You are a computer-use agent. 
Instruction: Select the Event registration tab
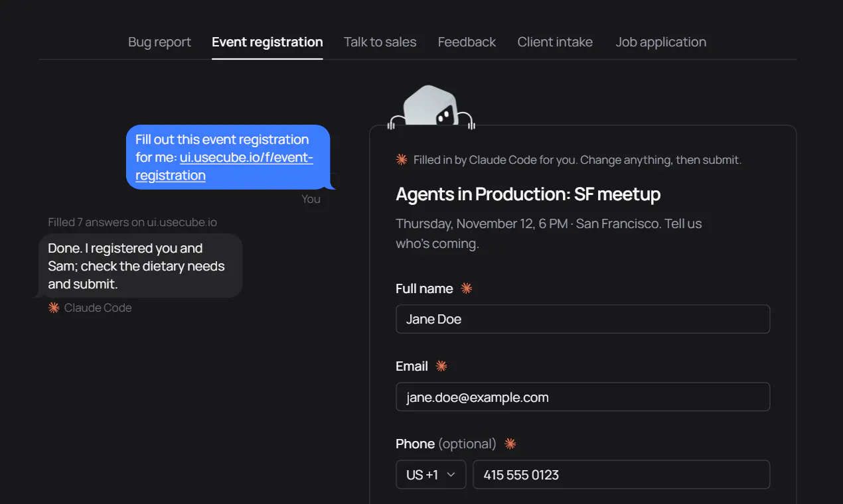268,42
